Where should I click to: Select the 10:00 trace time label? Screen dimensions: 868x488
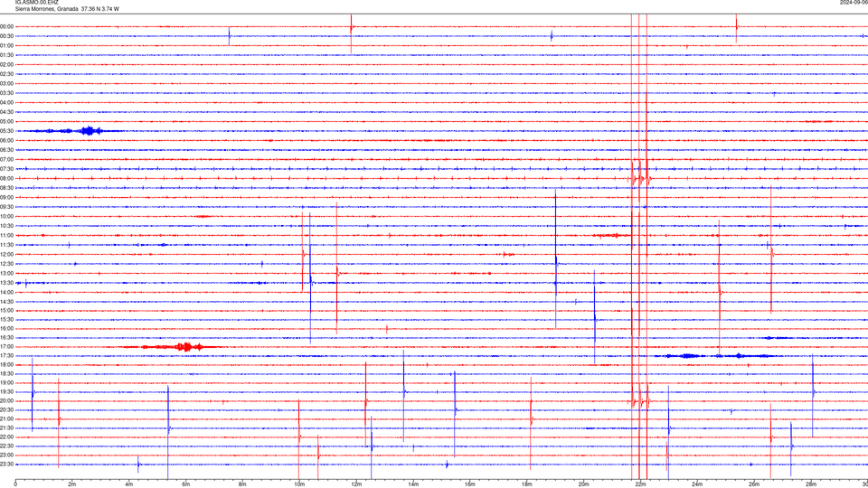(x=7, y=216)
